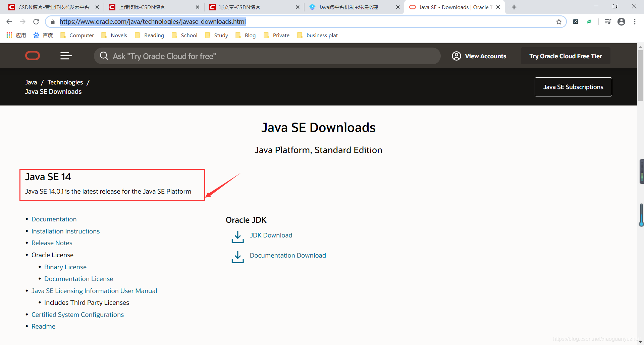Click the Documentation Download arrow icon
644x345 pixels.
[x=237, y=257]
